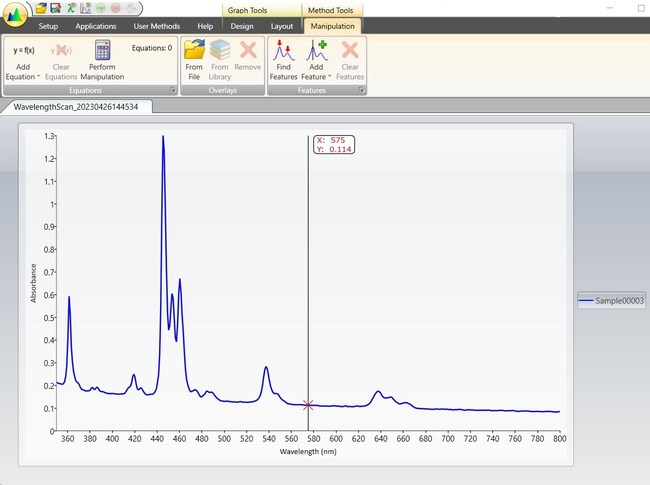
Task: Click the running figure quick-access icon
Action: (x=71, y=8)
